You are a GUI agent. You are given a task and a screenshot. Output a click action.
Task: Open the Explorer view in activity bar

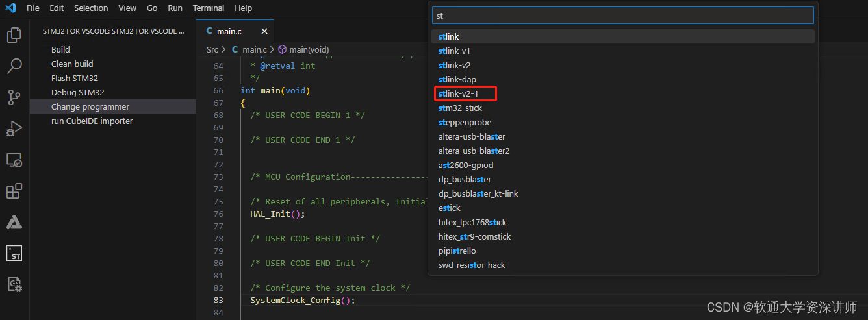(14, 35)
